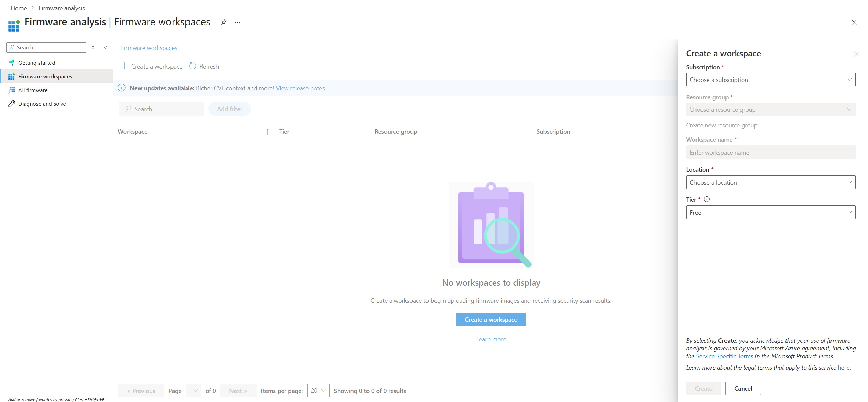Open the Page number dropdown

tap(194, 391)
